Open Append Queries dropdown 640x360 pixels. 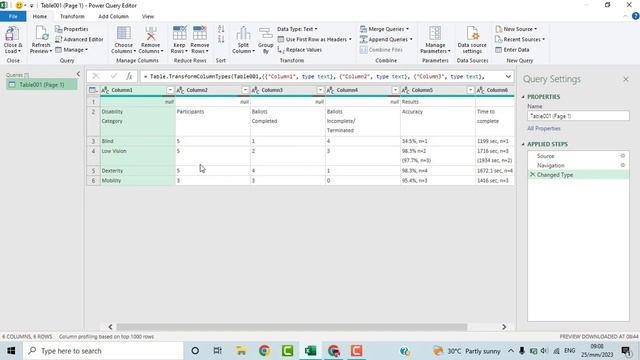point(386,39)
